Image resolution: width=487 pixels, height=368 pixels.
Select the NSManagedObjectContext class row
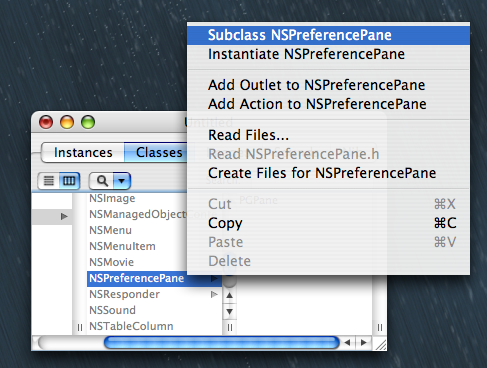(x=137, y=214)
